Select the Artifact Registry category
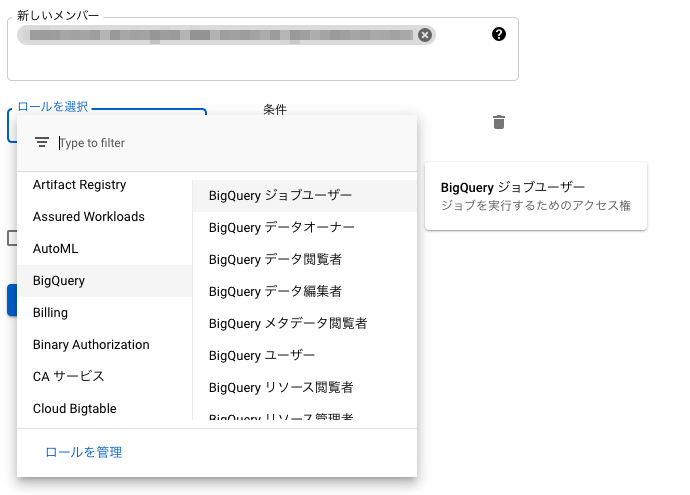 105,185
